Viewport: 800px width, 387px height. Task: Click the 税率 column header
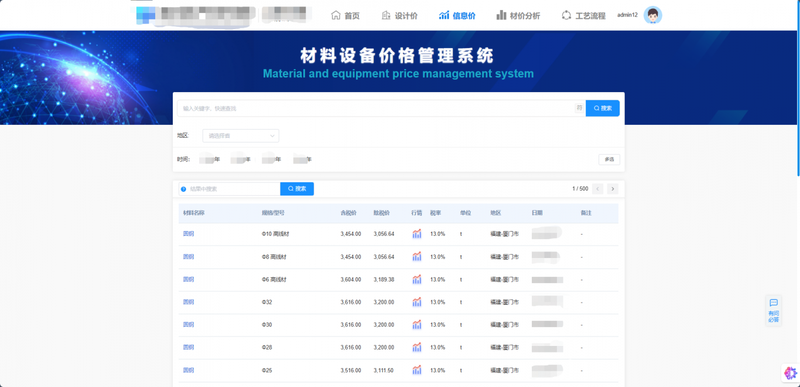click(436, 213)
